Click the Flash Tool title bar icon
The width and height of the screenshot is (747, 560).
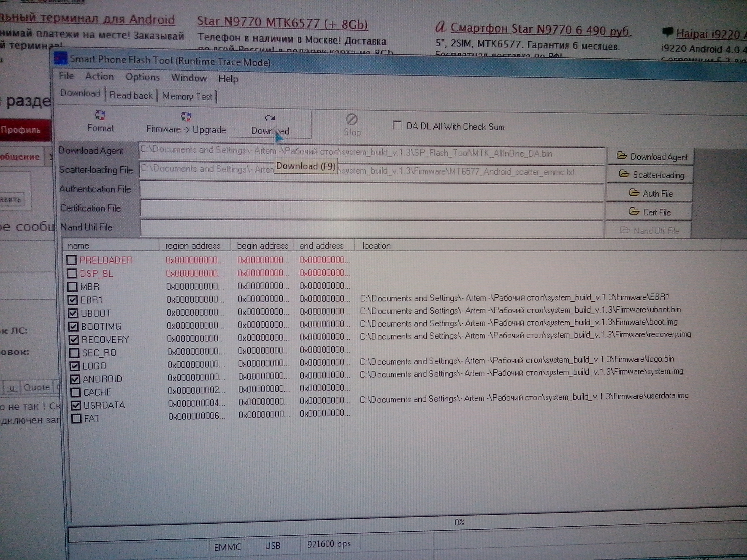click(x=61, y=58)
